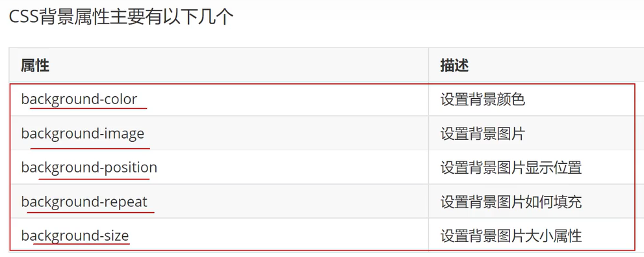Screen dimensions: 644x257
Task: Click the red underline beneath background-size
Action: [82, 243]
